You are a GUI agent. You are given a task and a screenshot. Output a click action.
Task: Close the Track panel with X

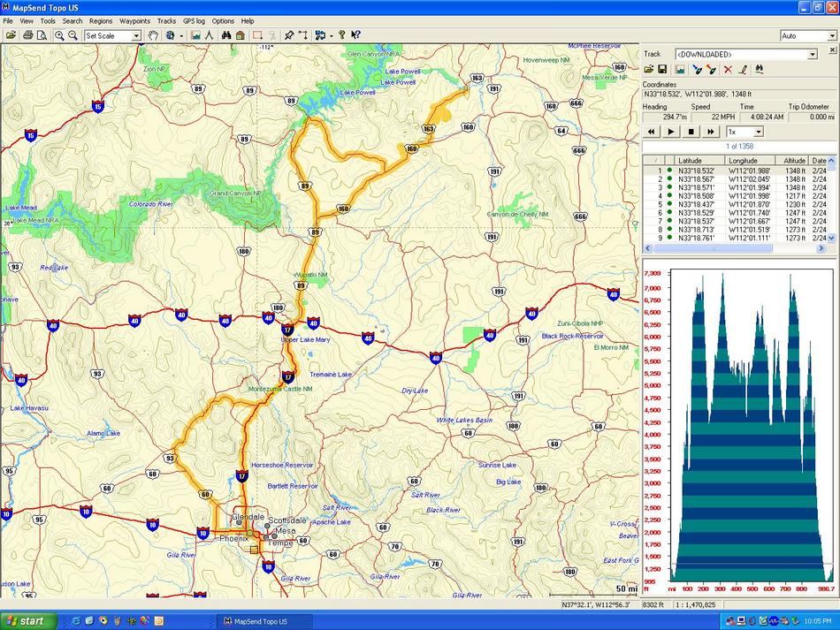pos(833,49)
